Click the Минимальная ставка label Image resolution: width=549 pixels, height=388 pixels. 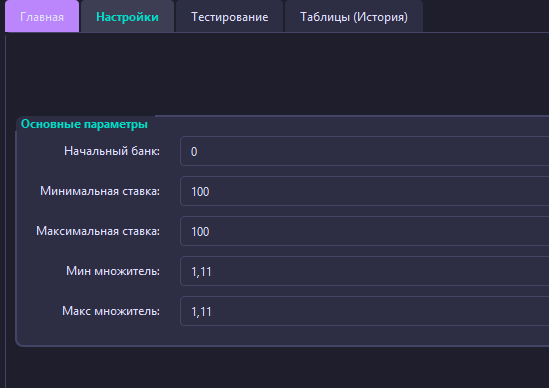pyautogui.click(x=100, y=191)
